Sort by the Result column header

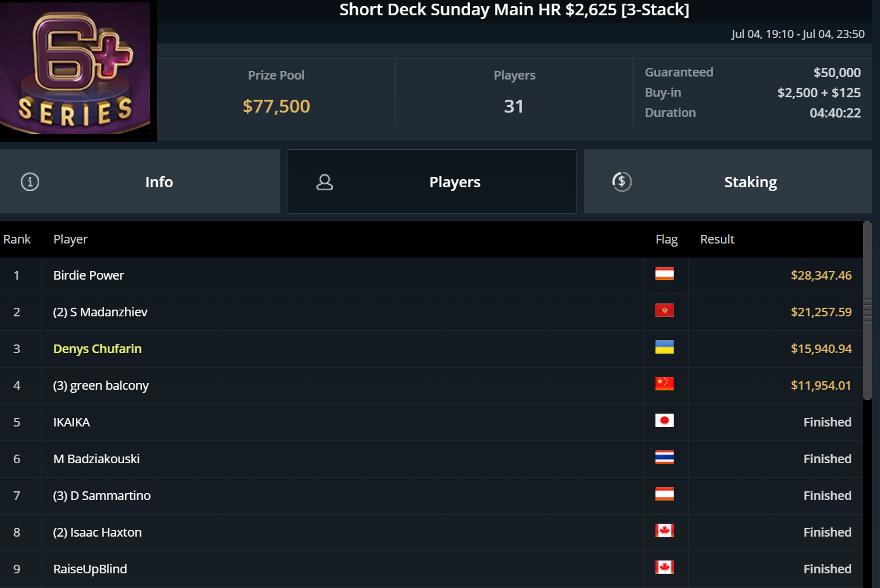(x=717, y=239)
